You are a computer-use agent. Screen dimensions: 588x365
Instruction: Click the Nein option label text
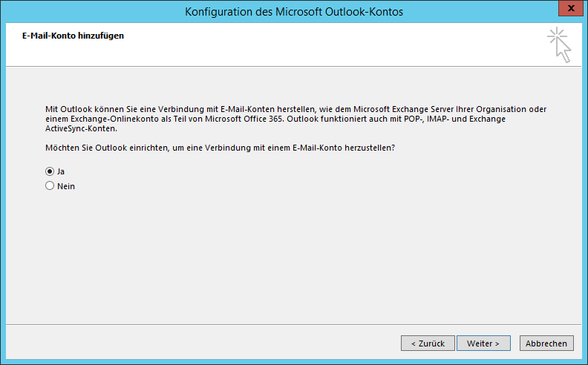pos(66,186)
